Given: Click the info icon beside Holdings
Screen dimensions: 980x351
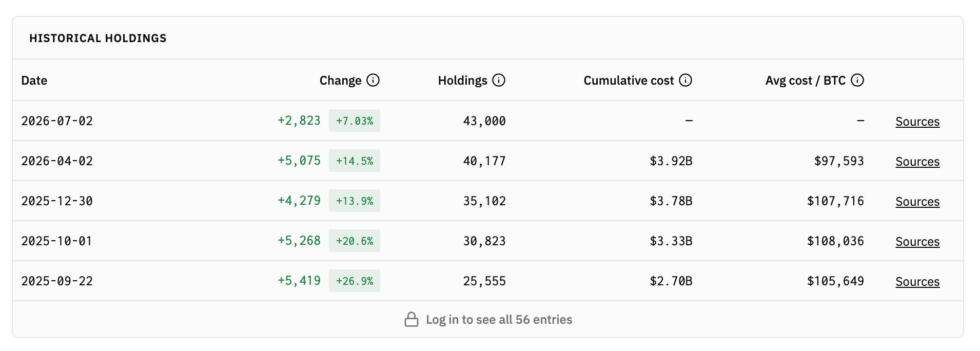Looking at the screenshot, I should click(x=499, y=80).
